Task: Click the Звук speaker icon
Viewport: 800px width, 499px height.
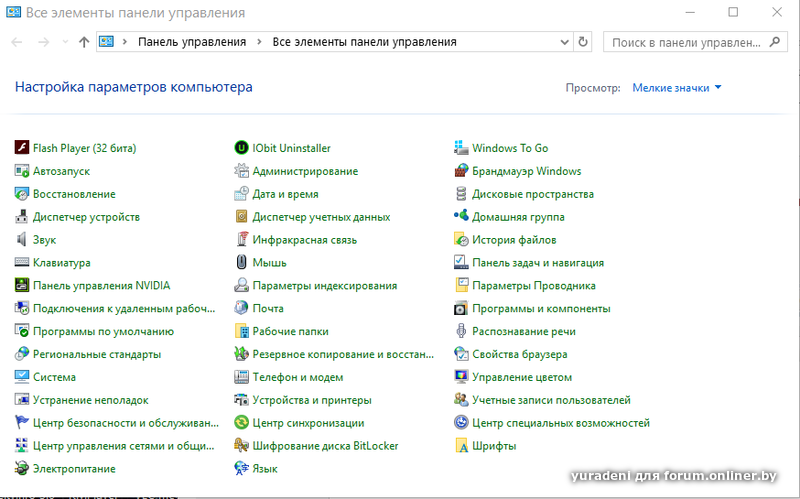Action: pos(22,240)
